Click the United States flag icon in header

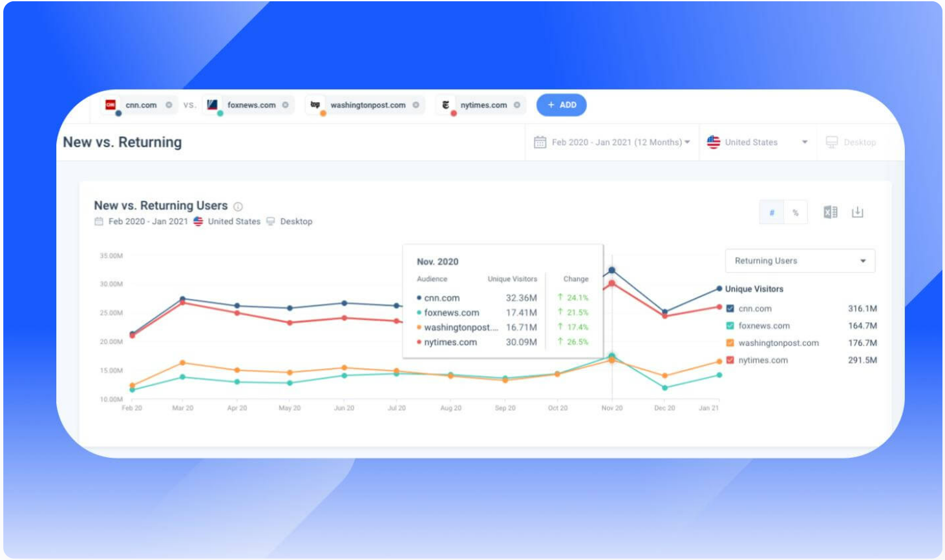click(714, 142)
